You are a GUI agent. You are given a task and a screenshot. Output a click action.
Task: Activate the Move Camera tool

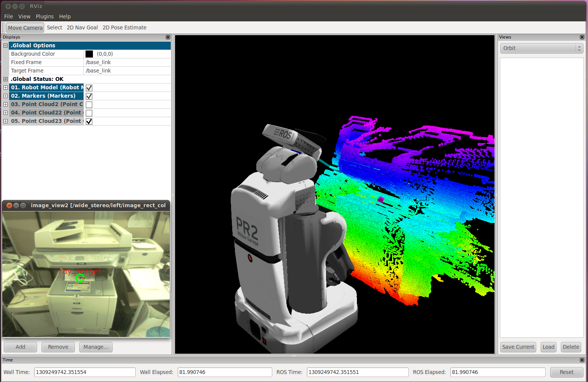(25, 27)
